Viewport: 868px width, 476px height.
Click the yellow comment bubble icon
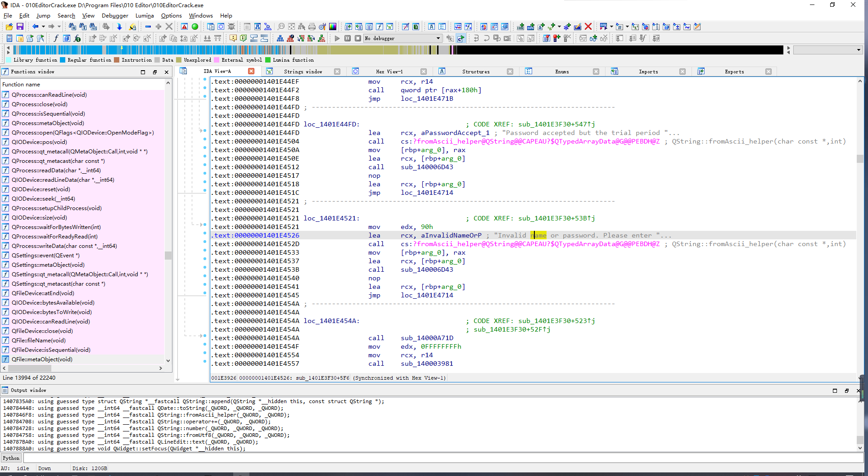tap(233, 38)
